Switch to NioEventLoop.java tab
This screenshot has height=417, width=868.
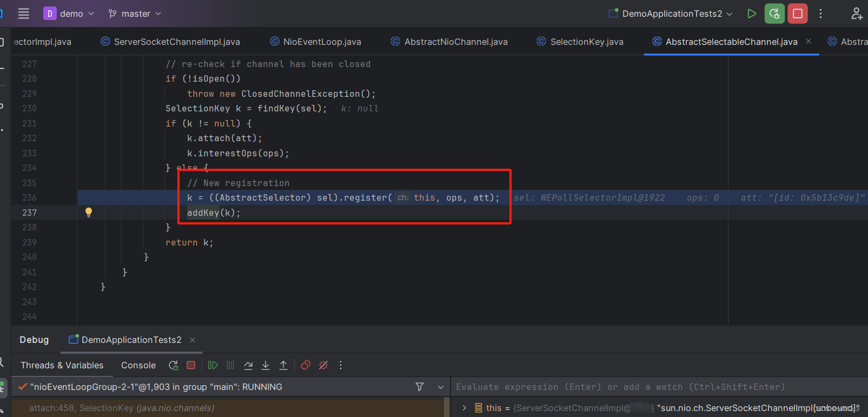(315, 42)
